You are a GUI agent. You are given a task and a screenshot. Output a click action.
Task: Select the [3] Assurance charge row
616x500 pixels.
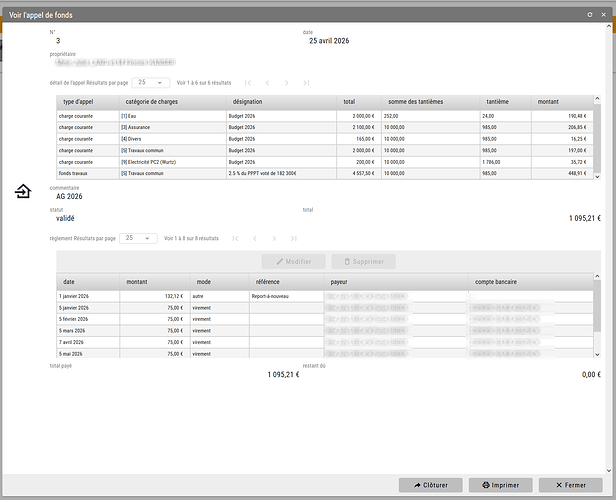click(325, 127)
